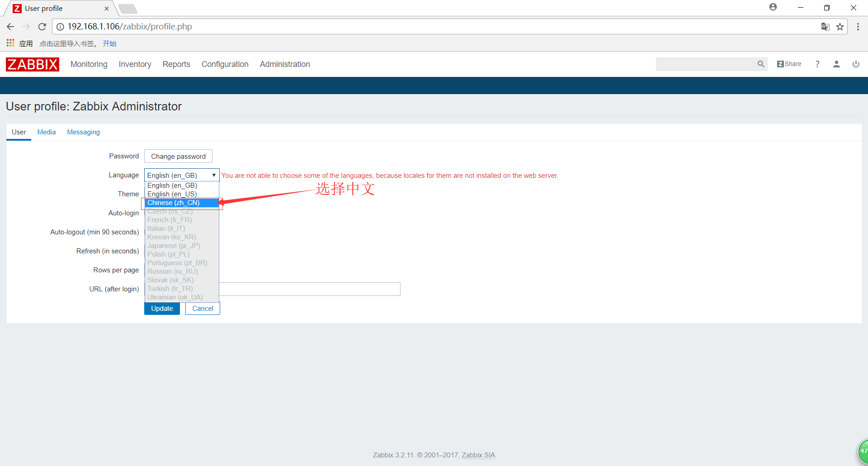Click Italian (it_IT) option
868x466 pixels.
tap(182, 228)
